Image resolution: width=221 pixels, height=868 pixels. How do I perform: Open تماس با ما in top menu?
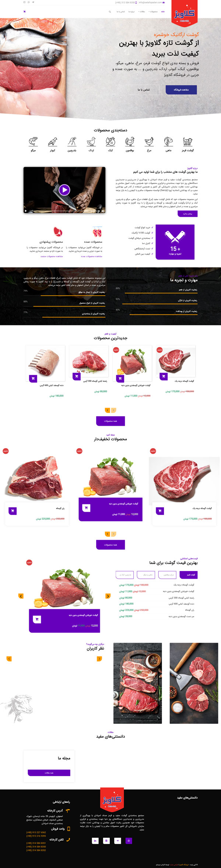click(121, 11)
